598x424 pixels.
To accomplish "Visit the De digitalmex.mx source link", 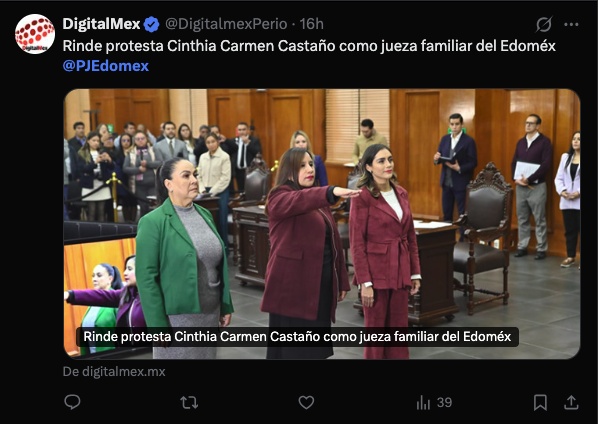I will click(x=114, y=371).
